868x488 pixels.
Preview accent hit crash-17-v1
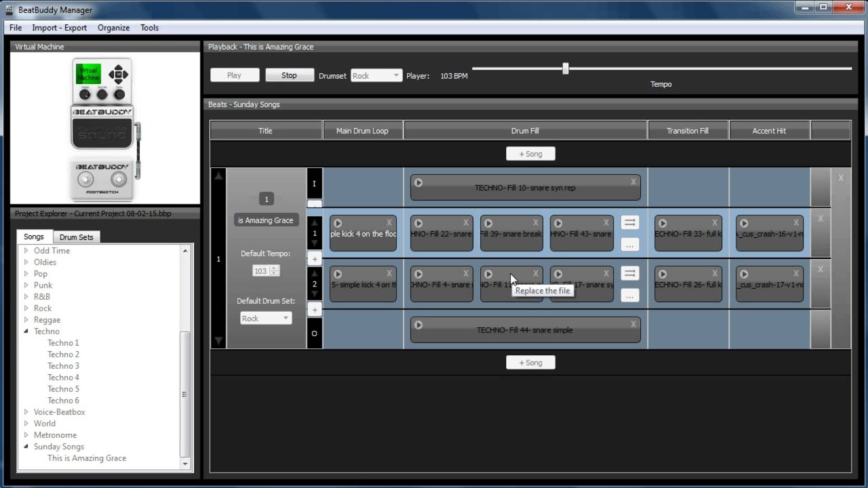[x=744, y=274]
